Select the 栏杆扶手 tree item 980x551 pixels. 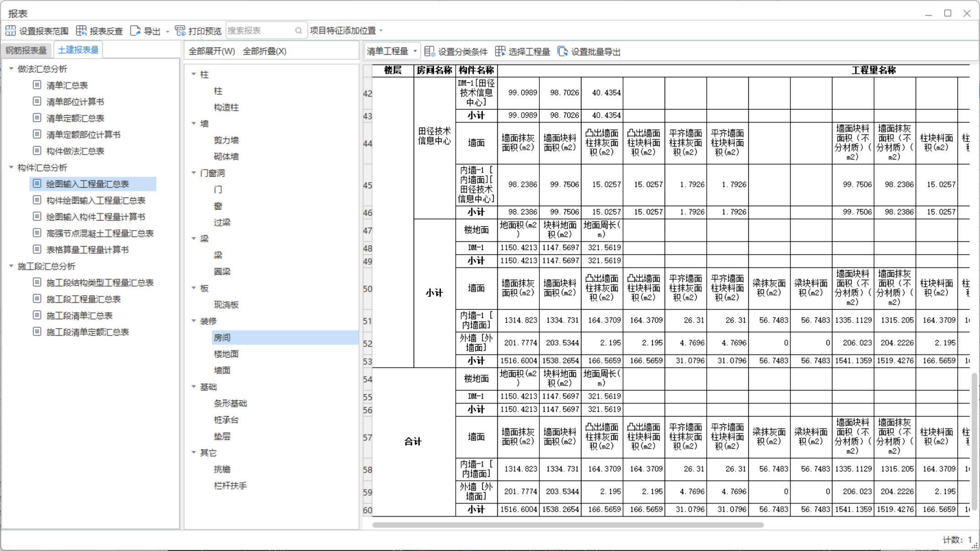click(x=230, y=486)
